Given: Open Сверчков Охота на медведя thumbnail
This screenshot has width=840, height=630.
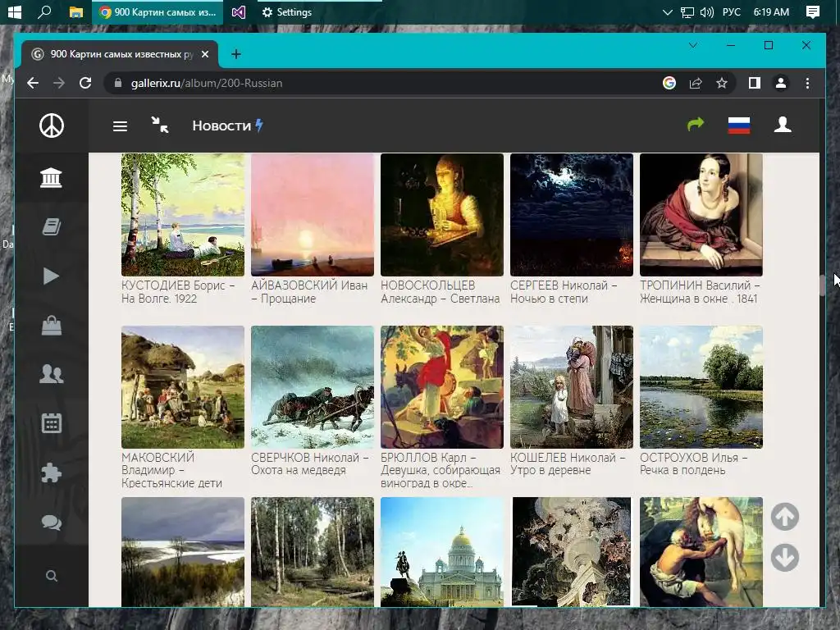Looking at the screenshot, I should 313,387.
